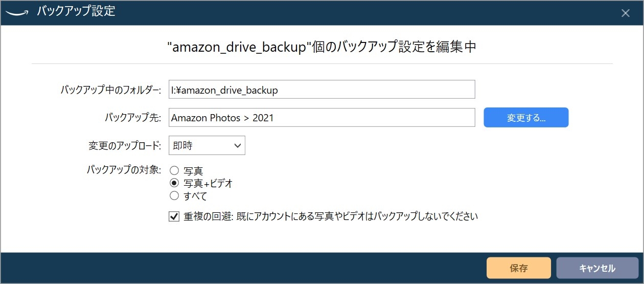Choose the 写真+ビデオ backup option

[x=174, y=183]
